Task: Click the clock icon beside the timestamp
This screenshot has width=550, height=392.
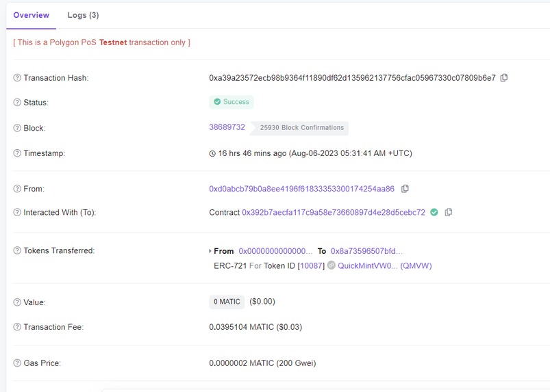Action: pos(212,153)
